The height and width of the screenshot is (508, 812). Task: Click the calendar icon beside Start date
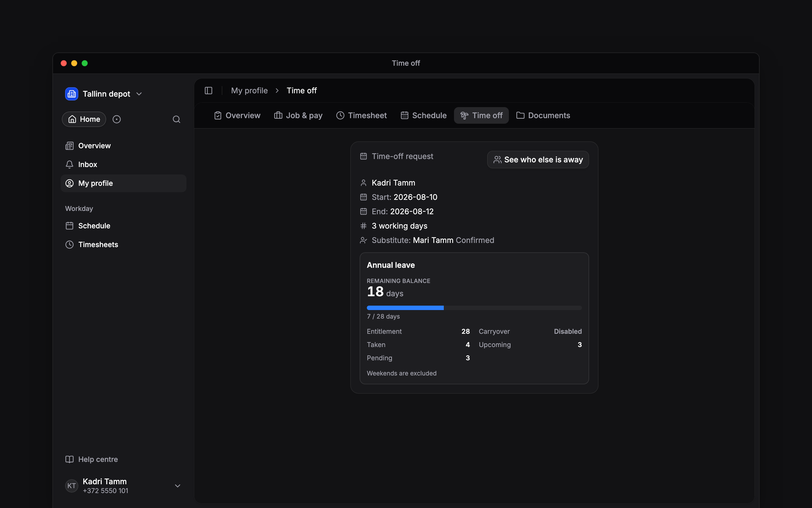tap(364, 197)
